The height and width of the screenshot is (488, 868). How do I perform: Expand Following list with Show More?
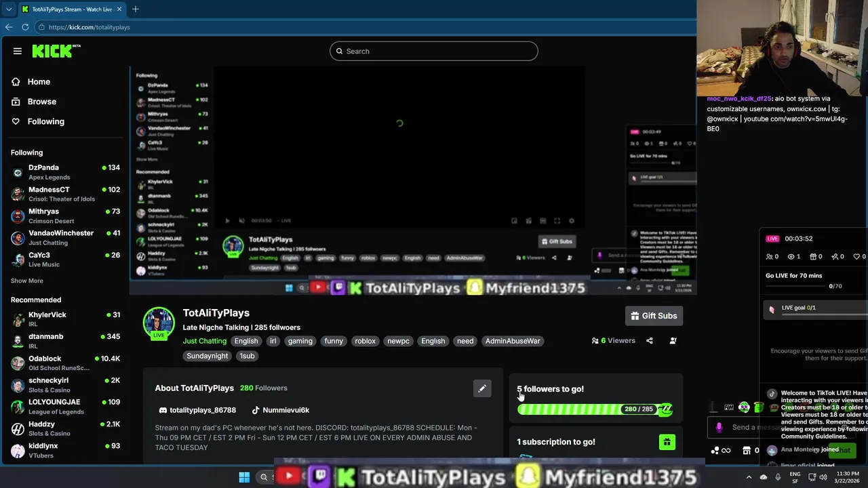pos(26,281)
